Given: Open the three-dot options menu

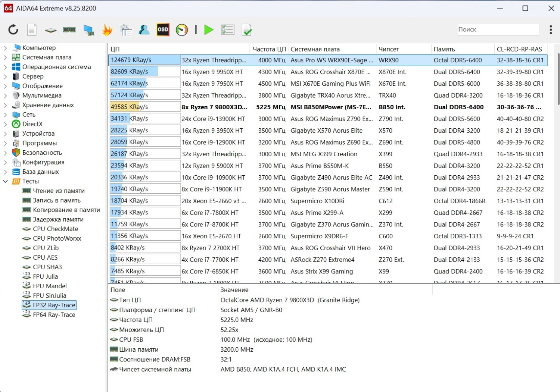Looking at the screenshot, I should tap(551, 29).
